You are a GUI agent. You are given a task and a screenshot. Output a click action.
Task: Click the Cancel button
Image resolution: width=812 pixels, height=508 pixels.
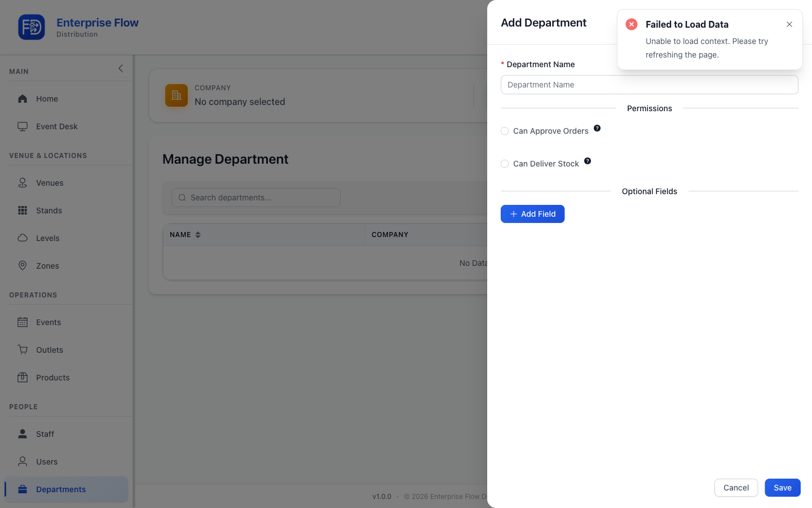pyautogui.click(x=736, y=488)
